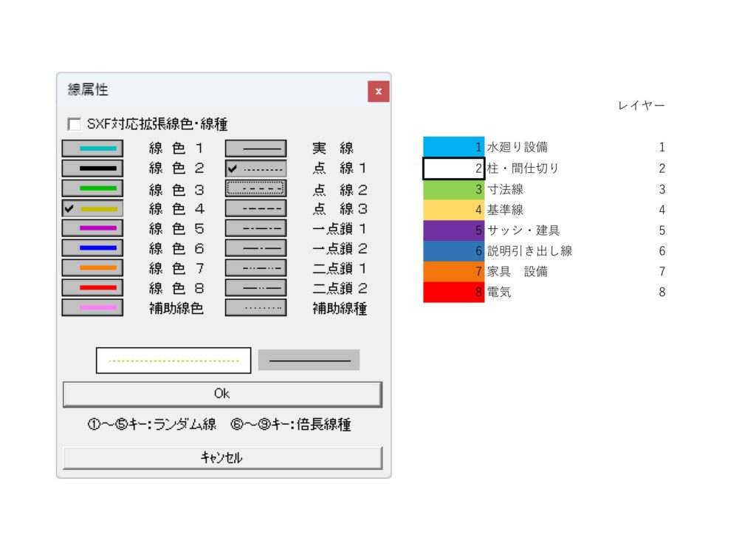The image size is (756, 540).
Task: Select 実線 solid line type button
Action: [x=255, y=148]
